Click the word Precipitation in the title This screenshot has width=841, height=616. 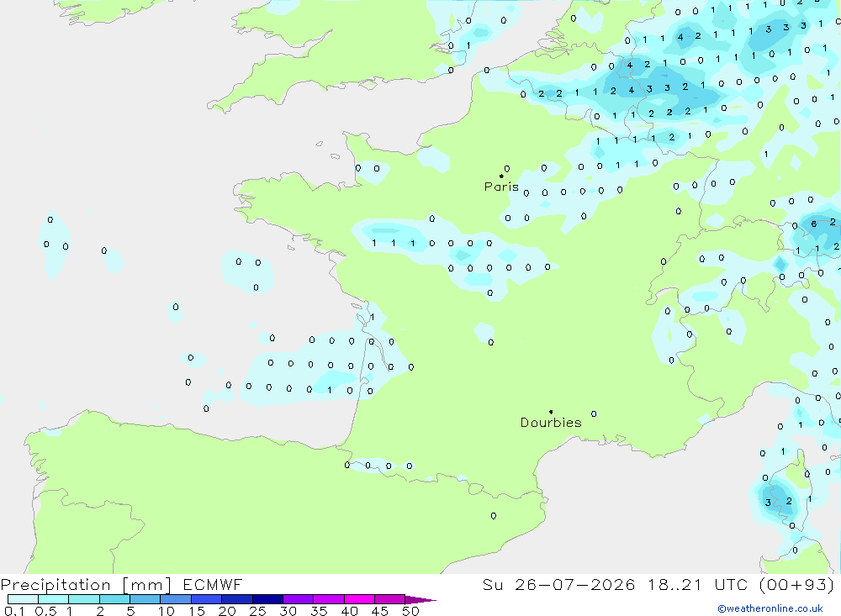(x=56, y=584)
